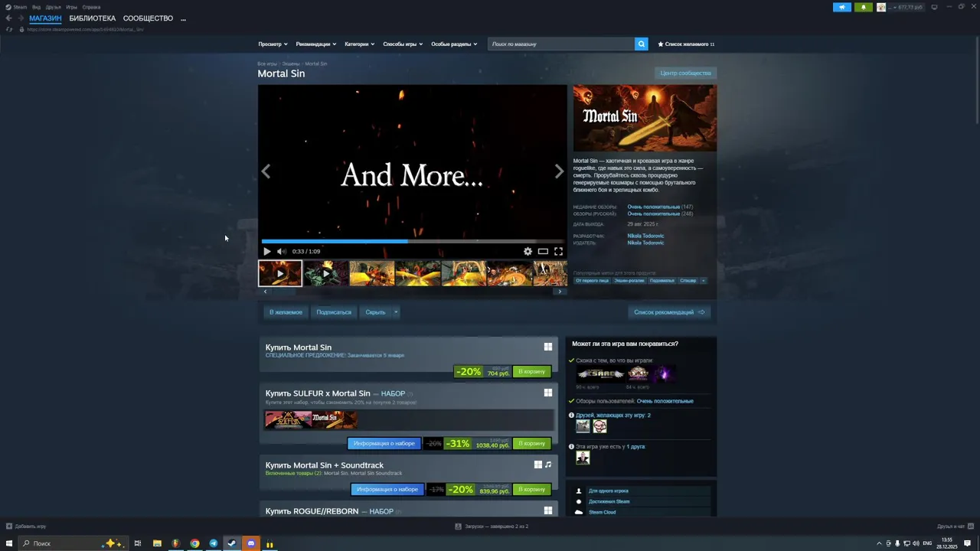Mute the trailer volume icon
Viewport: 980px width, 551px height.
281,251
